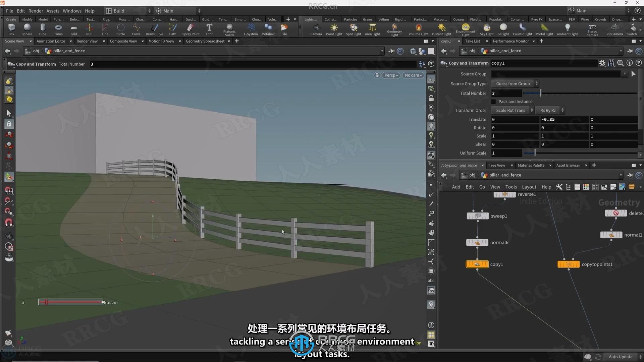Viewport: 644px width, 362px height.
Task: Add a Volume Light
Action: coord(418,29)
